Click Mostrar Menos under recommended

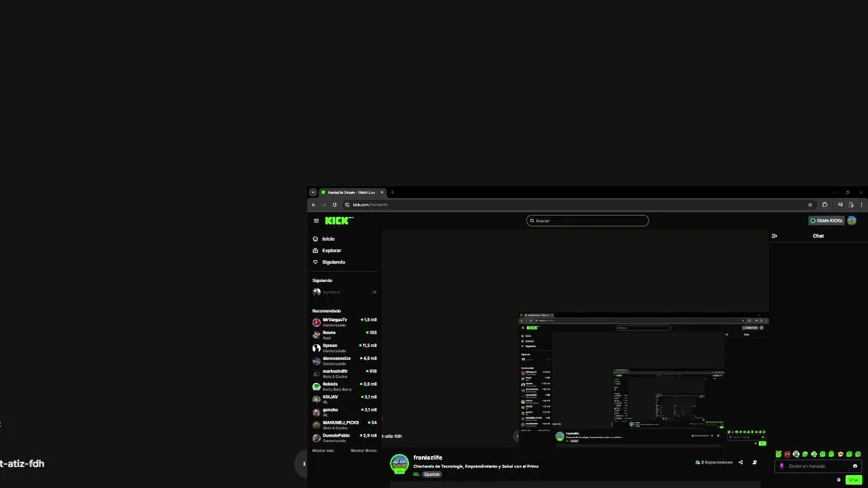tap(363, 451)
